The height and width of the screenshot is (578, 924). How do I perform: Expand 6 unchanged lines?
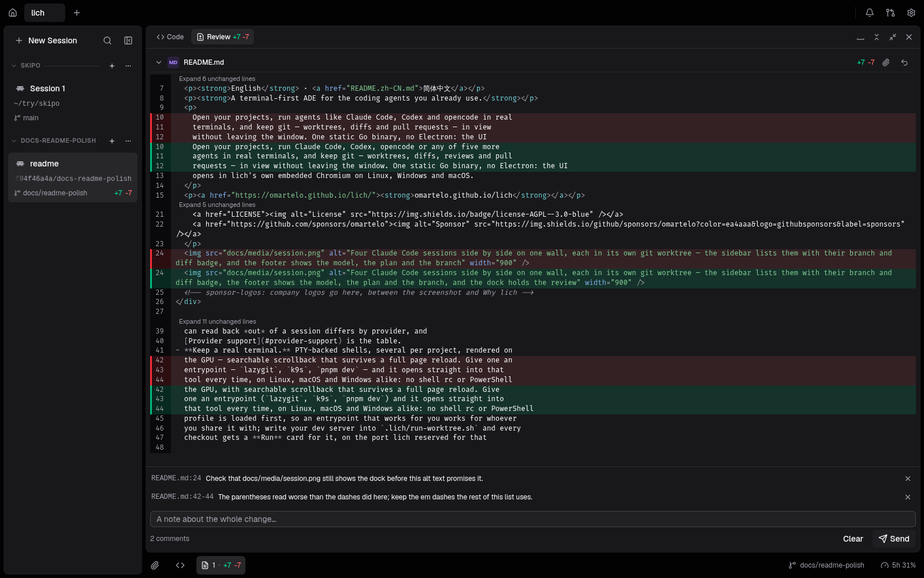pos(217,79)
